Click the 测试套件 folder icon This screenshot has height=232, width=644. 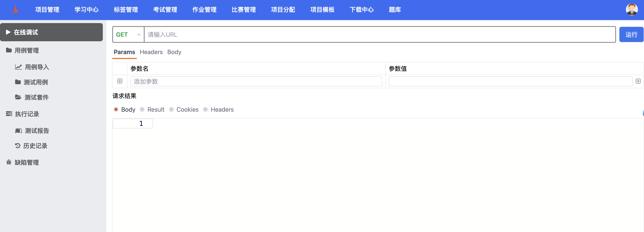pos(19,97)
